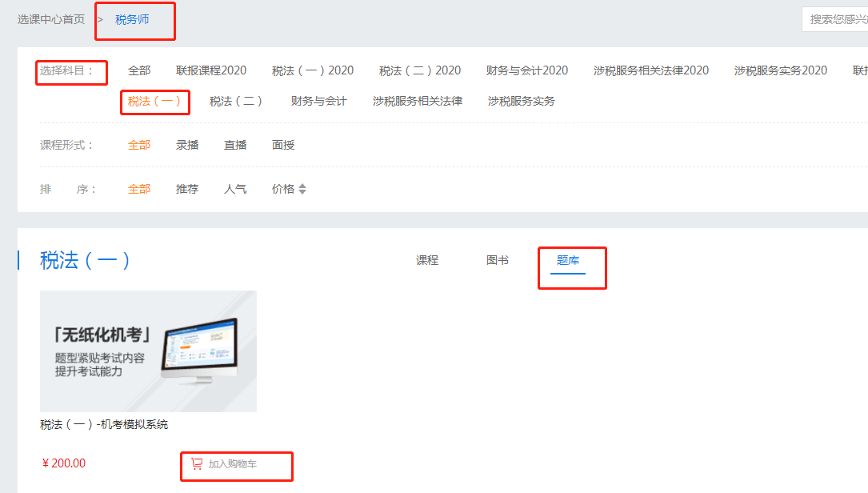Sort results by 人气
Image resolution: width=868 pixels, height=493 pixels.
coord(235,189)
